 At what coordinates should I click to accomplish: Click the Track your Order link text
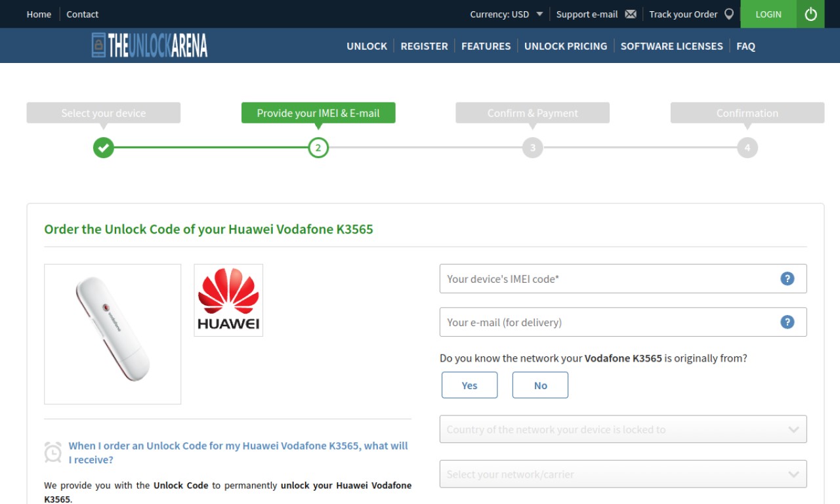(683, 14)
